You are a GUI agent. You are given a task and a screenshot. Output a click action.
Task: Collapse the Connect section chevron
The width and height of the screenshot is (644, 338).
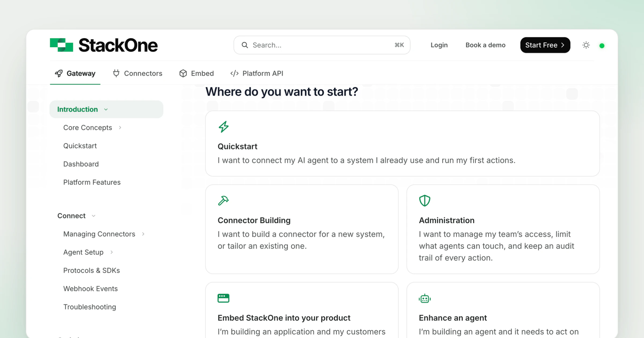94,216
